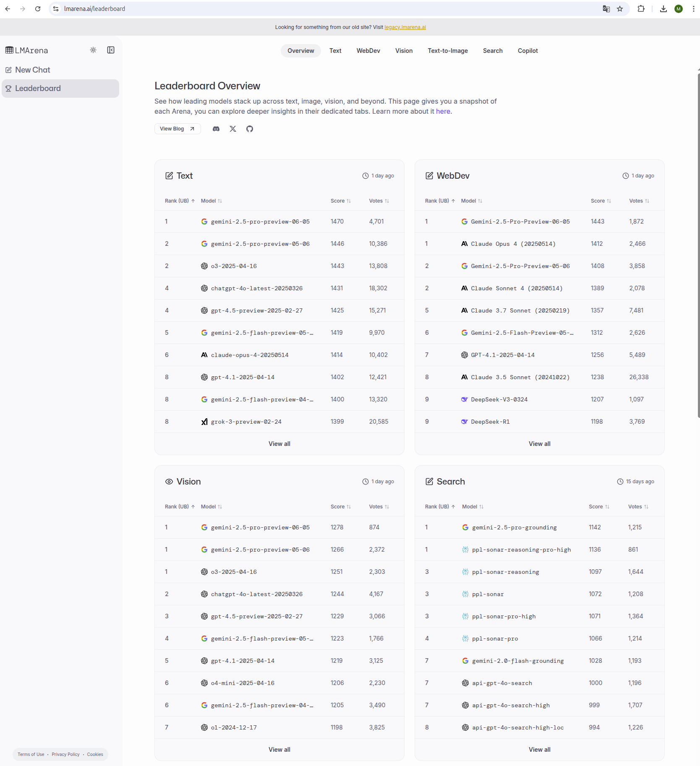
Task: Sort Vision table by Votes
Action: [x=379, y=507]
